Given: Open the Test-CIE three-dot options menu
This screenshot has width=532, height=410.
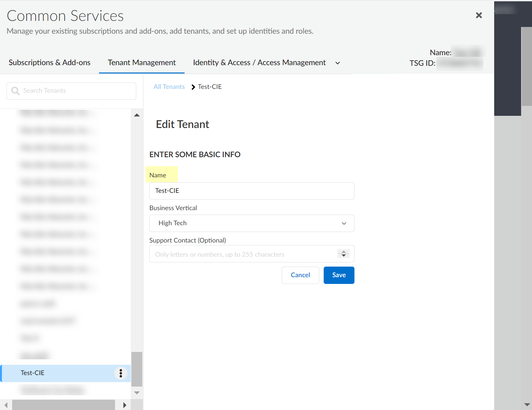Looking at the screenshot, I should coord(121,373).
